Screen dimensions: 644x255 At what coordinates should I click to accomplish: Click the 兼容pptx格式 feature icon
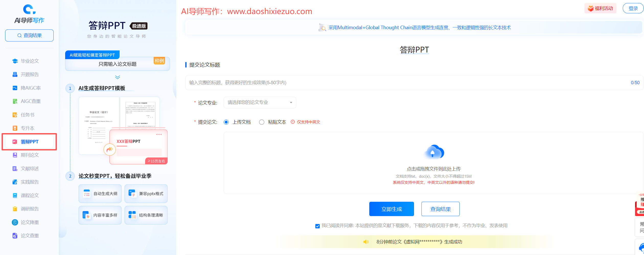(132, 194)
